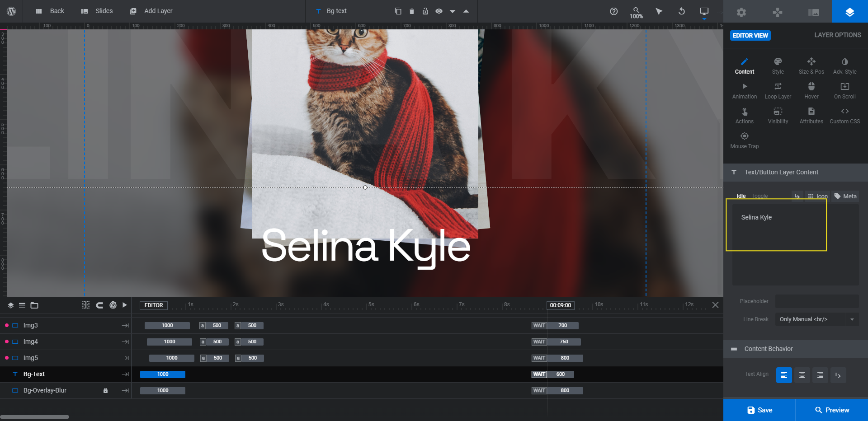Screen dimensions: 868x421
Task: Open the Content settings section
Action: pyautogui.click(x=745, y=66)
